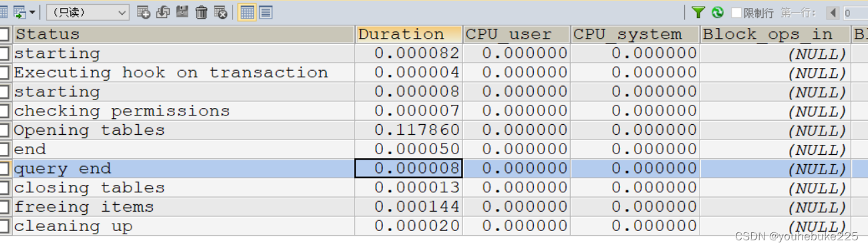The image size is (868, 249).
Task: Select CPU_system cell in 'freeing items' row
Action: point(635,207)
